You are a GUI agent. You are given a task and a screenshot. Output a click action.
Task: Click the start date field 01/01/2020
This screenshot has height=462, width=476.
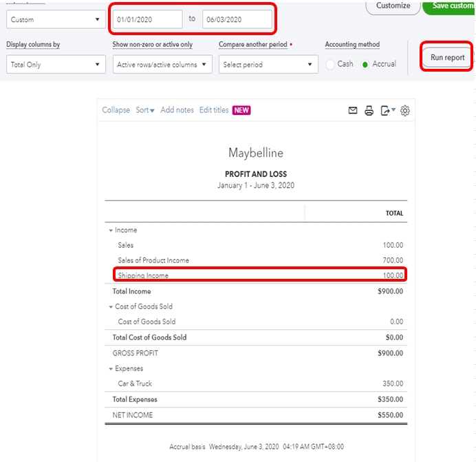point(147,20)
